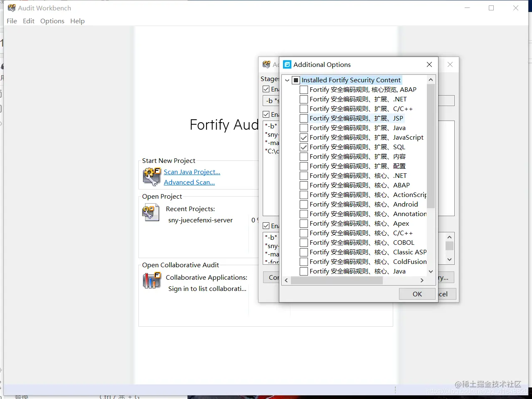Check the 扩展、JSP rule checkbox

tap(304, 118)
